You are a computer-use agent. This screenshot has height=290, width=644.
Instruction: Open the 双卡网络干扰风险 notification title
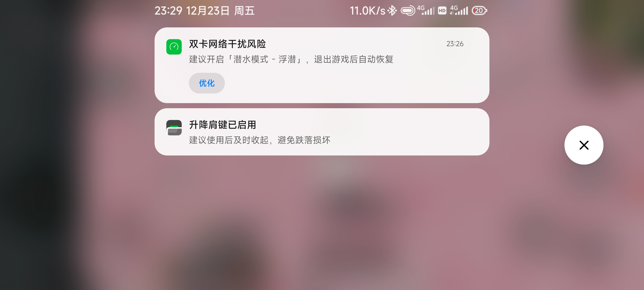(x=227, y=44)
